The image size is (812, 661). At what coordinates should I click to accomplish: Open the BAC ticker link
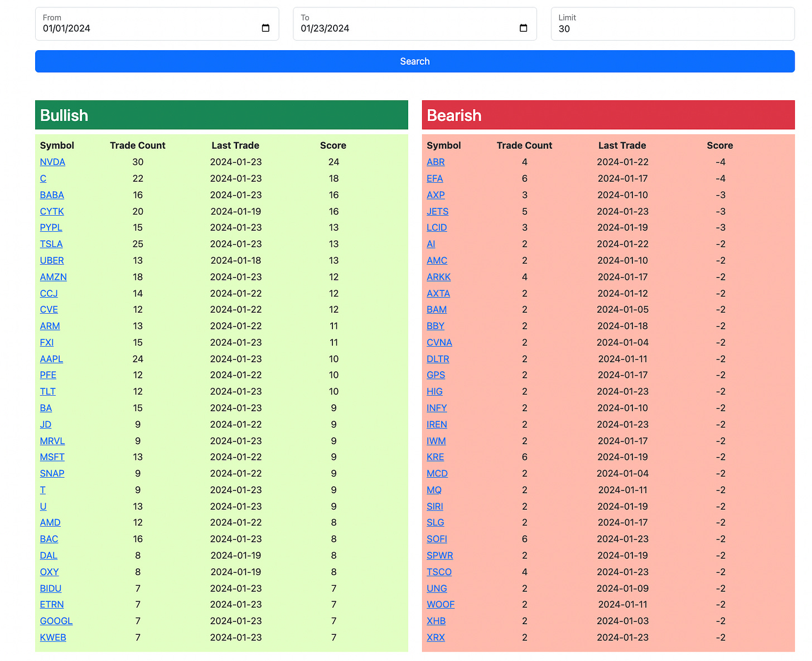pos(49,540)
